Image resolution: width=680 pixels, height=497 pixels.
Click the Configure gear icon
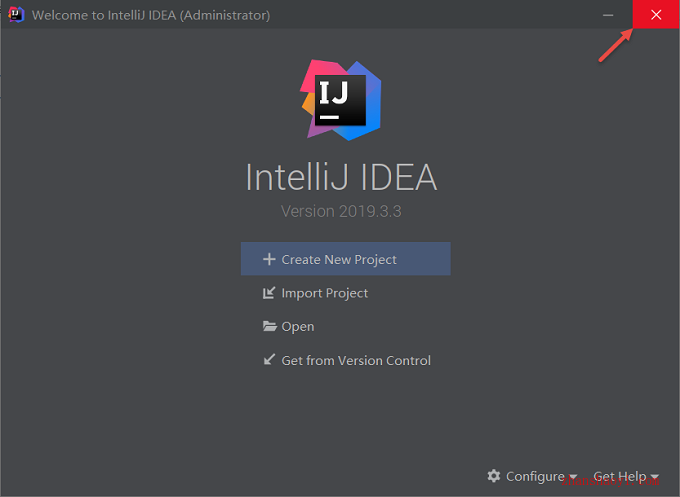tap(494, 476)
